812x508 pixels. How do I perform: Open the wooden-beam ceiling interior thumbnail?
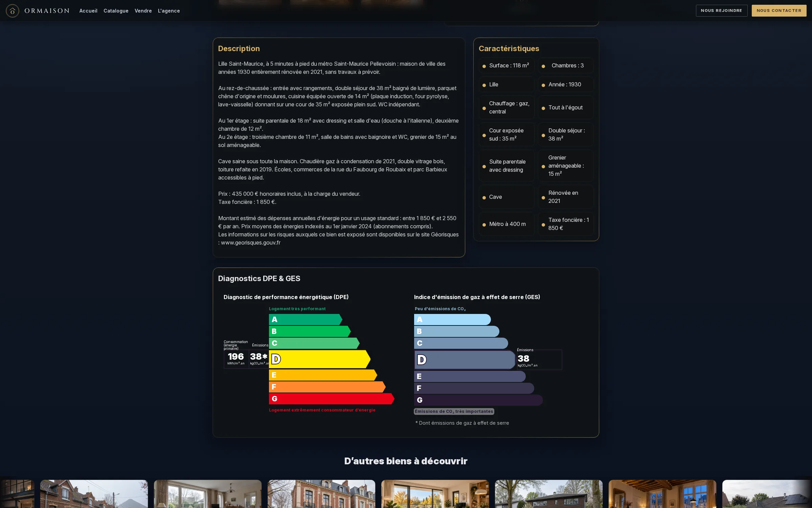[662, 494]
